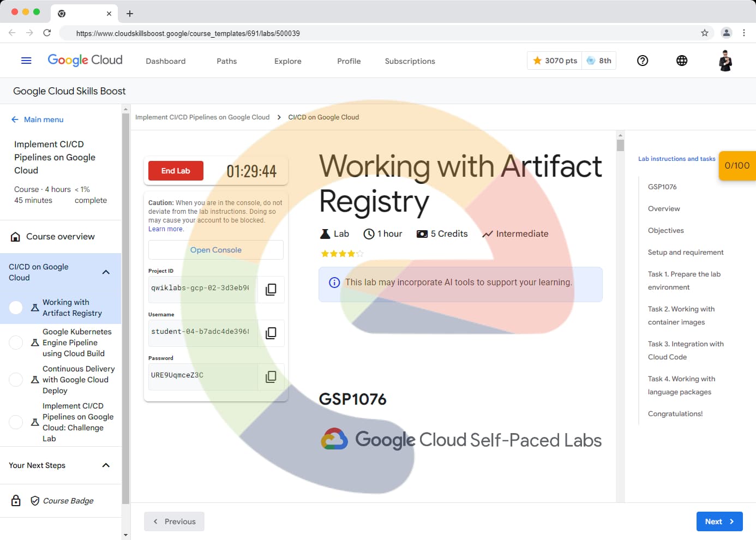This screenshot has height=540, width=756.
Task: Collapse the Your Next Steps section
Action: [106, 465]
